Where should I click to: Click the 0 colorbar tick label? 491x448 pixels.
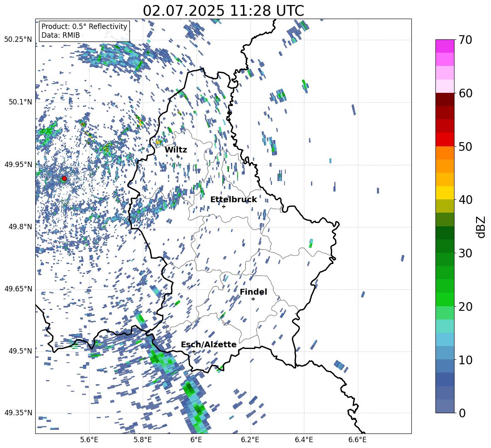click(x=462, y=413)
